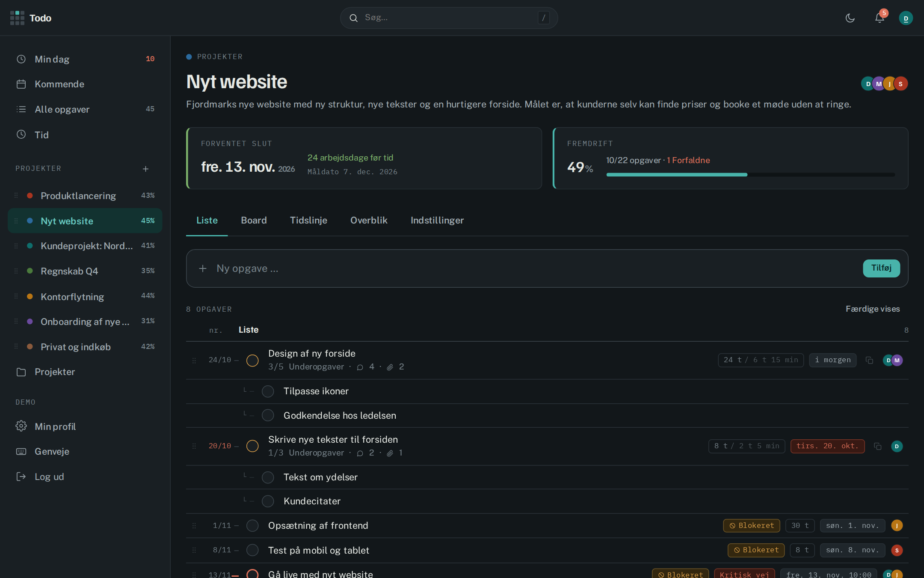The width and height of the screenshot is (924, 578).
Task: Click copy icon on Design af ny forside
Action: (x=869, y=361)
